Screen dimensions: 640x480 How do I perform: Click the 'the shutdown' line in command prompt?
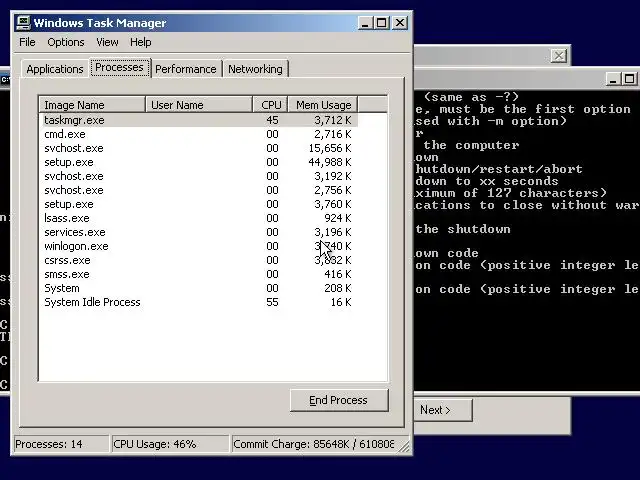point(463,229)
